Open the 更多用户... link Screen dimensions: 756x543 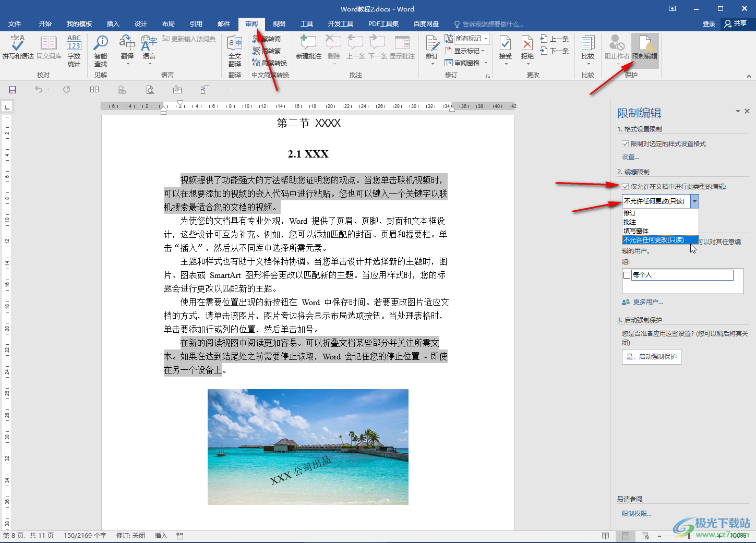(x=648, y=302)
